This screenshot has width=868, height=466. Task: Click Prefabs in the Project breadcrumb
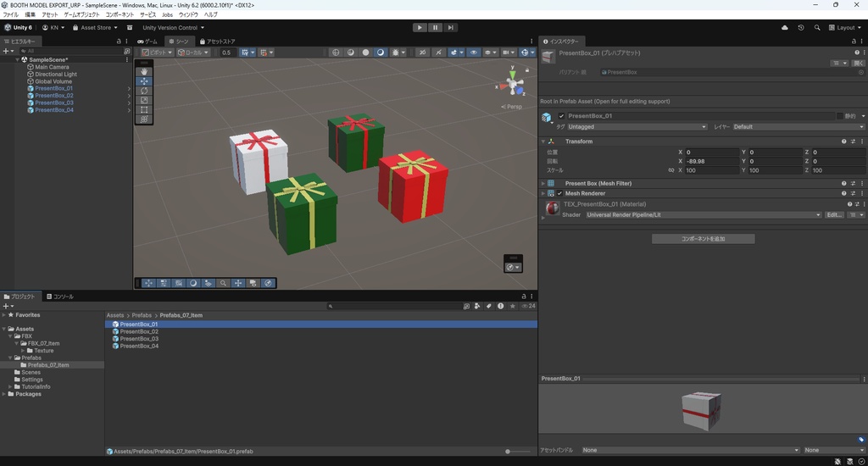pyautogui.click(x=142, y=315)
